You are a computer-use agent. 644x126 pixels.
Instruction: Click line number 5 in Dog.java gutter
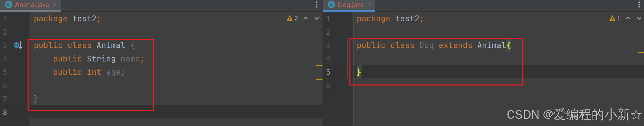(328, 72)
